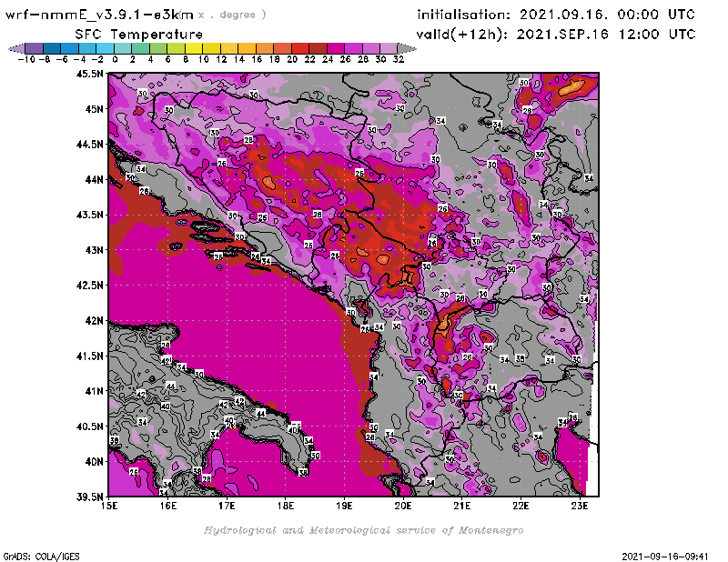
Task: Click the '15E' longitude axis label
Action: 109,506
